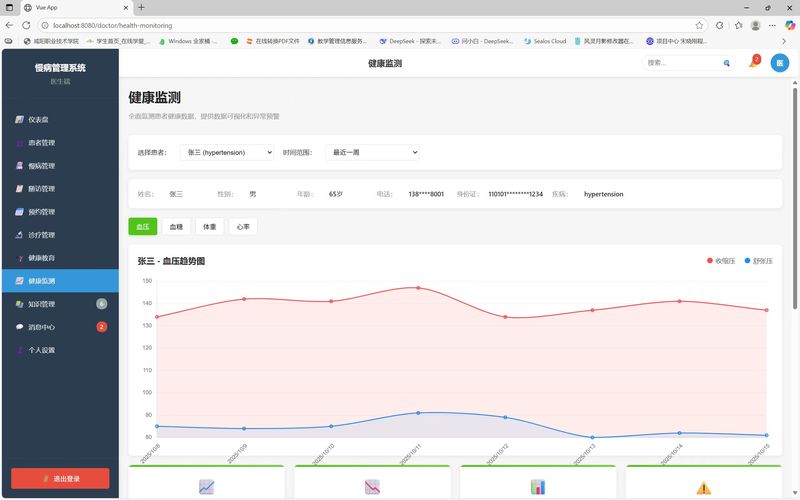Open the 选择患者 patient dropdown

click(x=227, y=152)
